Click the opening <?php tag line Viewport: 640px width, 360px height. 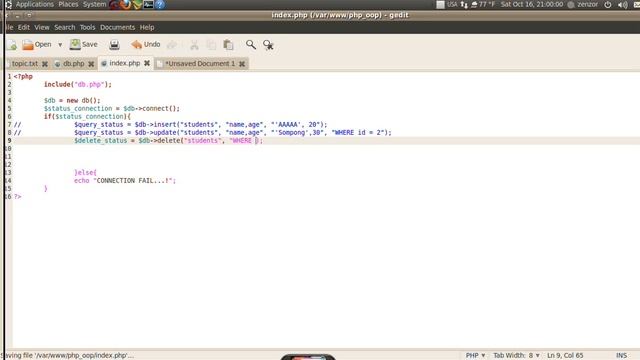pos(23,77)
